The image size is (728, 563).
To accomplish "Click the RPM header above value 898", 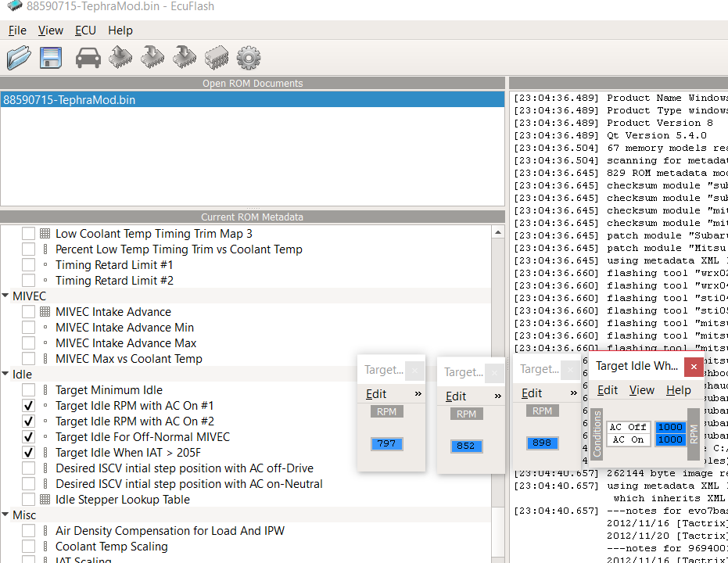I will point(543,411).
